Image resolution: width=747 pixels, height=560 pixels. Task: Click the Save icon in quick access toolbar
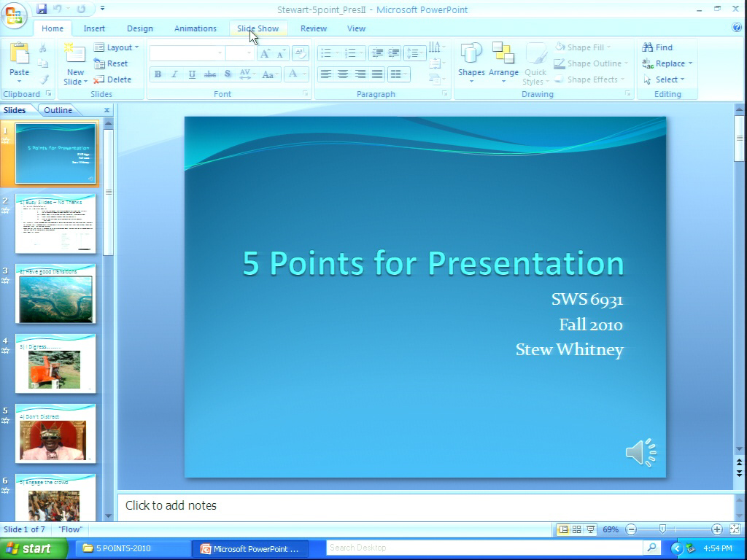coord(42,9)
